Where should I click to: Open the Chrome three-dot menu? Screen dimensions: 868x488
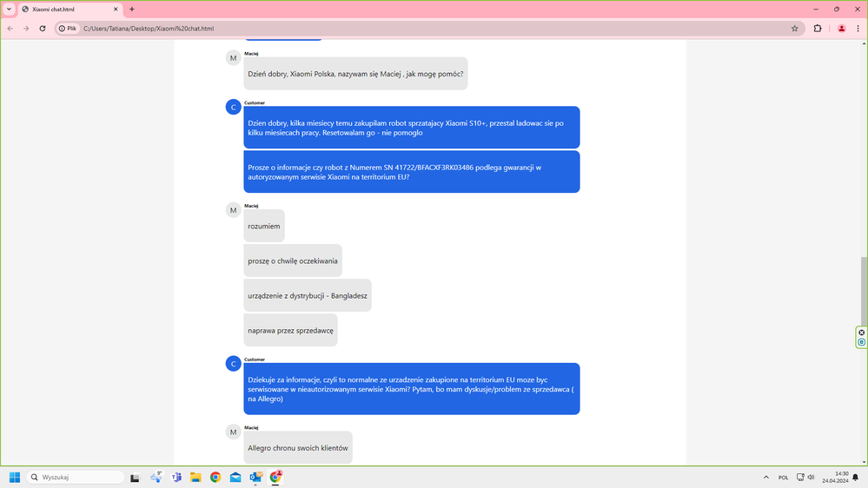pyautogui.click(x=858, y=28)
